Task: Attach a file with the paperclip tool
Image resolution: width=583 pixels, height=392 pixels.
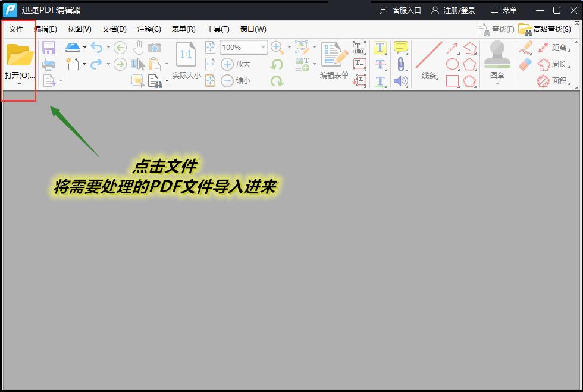Action: coord(400,64)
